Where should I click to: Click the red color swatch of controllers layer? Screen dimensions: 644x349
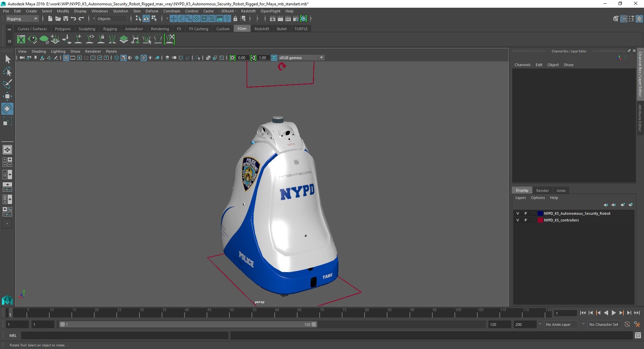(x=540, y=220)
